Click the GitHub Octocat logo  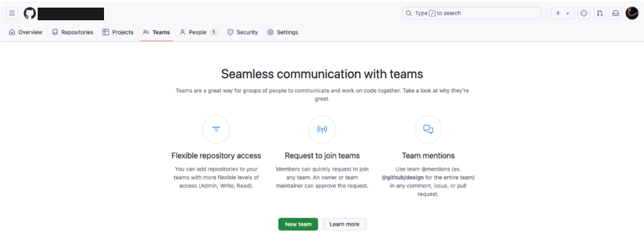point(29,13)
